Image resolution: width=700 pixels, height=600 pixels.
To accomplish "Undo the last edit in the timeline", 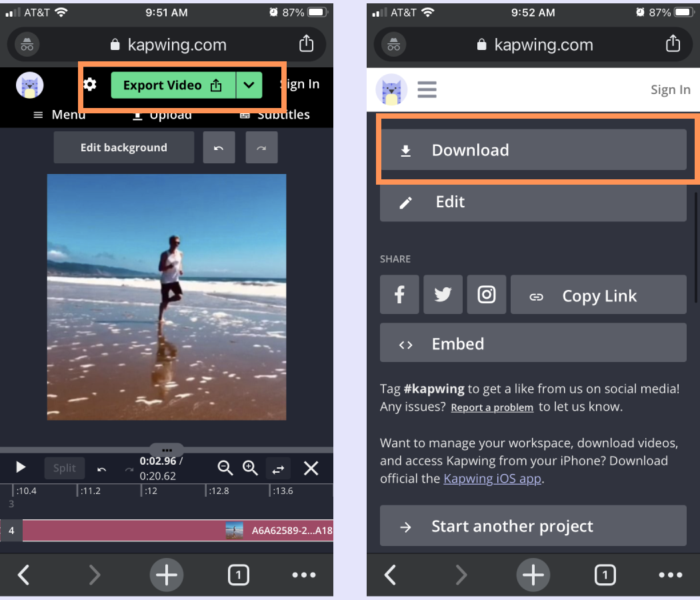I will 101,468.
